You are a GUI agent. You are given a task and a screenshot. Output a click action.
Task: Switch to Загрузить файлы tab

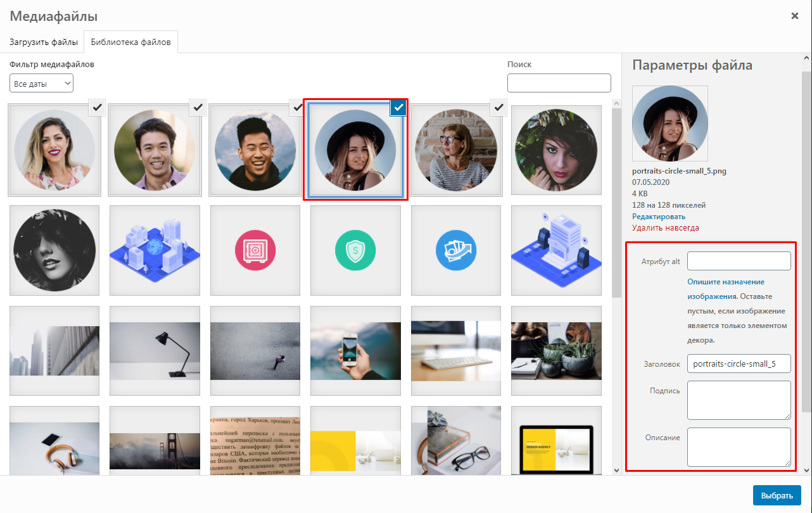(44, 42)
